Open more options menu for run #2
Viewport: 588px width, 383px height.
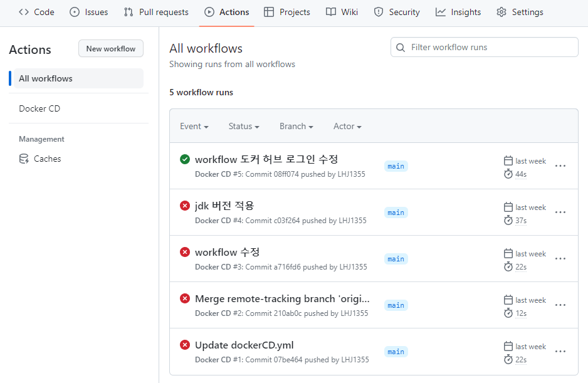(x=560, y=305)
